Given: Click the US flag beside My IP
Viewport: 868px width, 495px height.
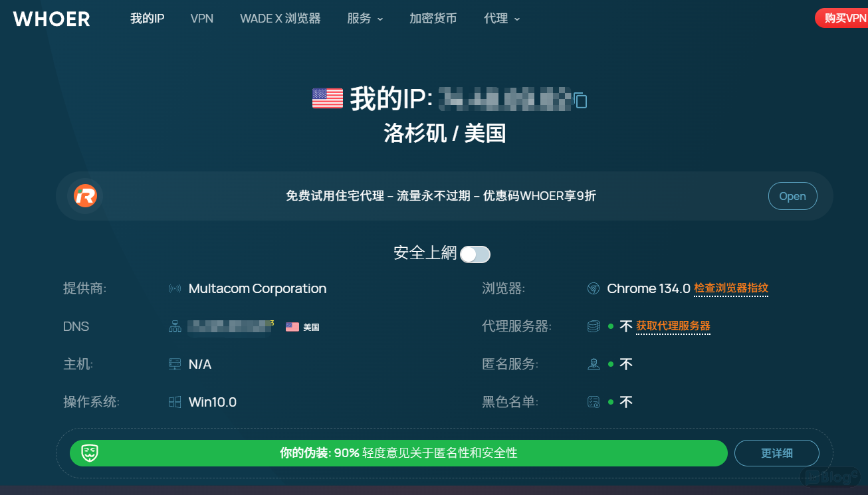Looking at the screenshot, I should [327, 98].
